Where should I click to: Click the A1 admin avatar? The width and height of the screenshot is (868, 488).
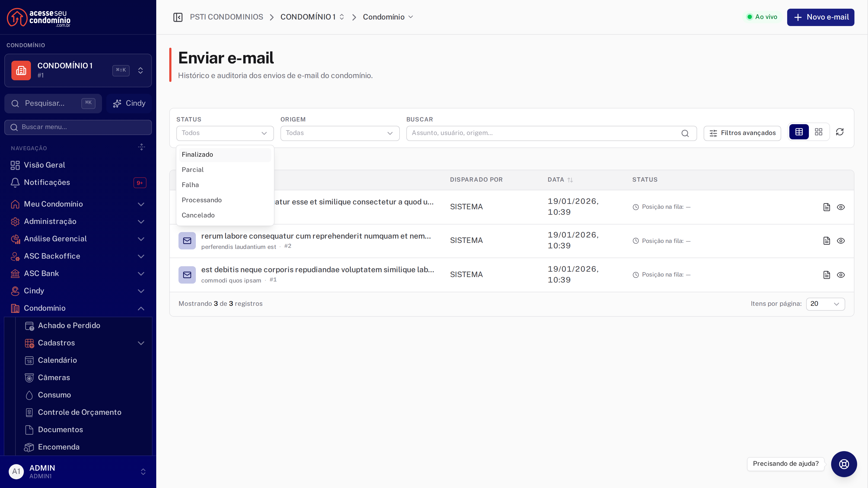[16, 471]
